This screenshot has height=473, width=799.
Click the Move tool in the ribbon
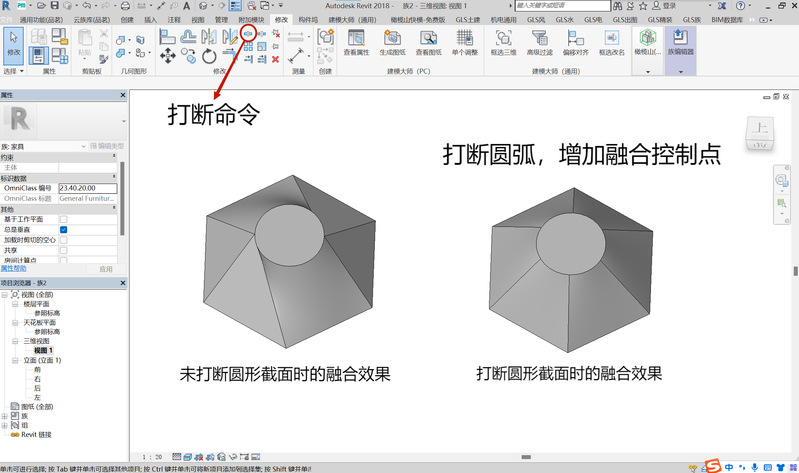click(x=167, y=55)
